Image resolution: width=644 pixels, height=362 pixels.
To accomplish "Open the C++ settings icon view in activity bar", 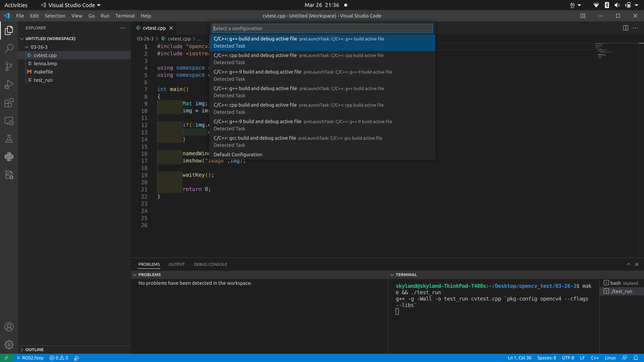I will 9,175.
